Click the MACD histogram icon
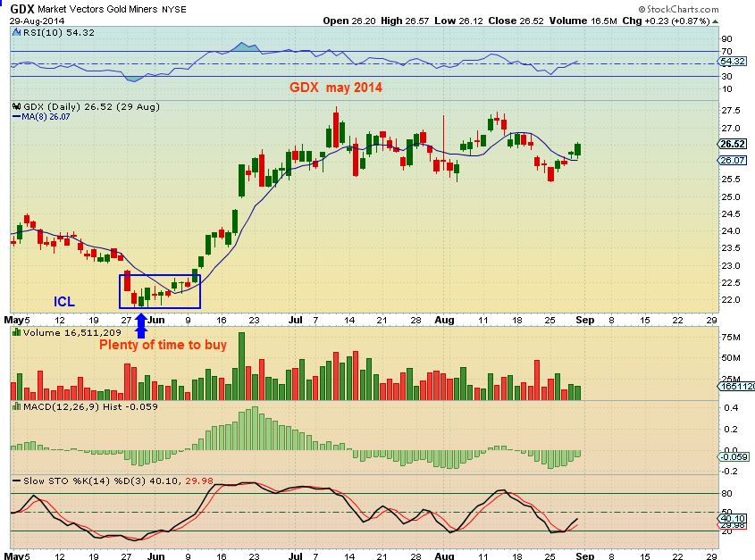The height and width of the screenshot is (560, 755). 17,406
